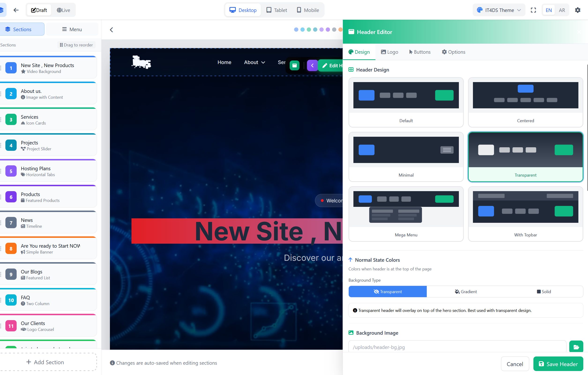This screenshot has height=375, width=588.
Task: Click Add Section button
Action: (x=45, y=362)
